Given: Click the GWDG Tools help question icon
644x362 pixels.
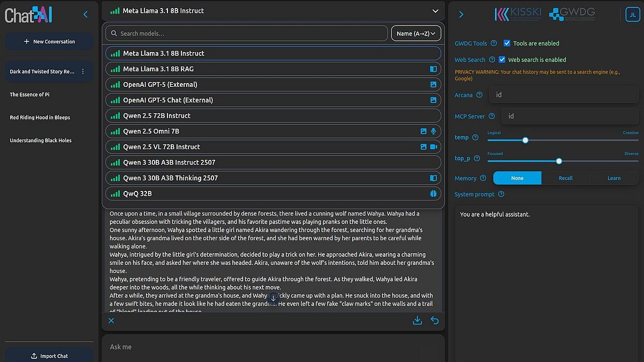Looking at the screenshot, I should click(x=493, y=43).
